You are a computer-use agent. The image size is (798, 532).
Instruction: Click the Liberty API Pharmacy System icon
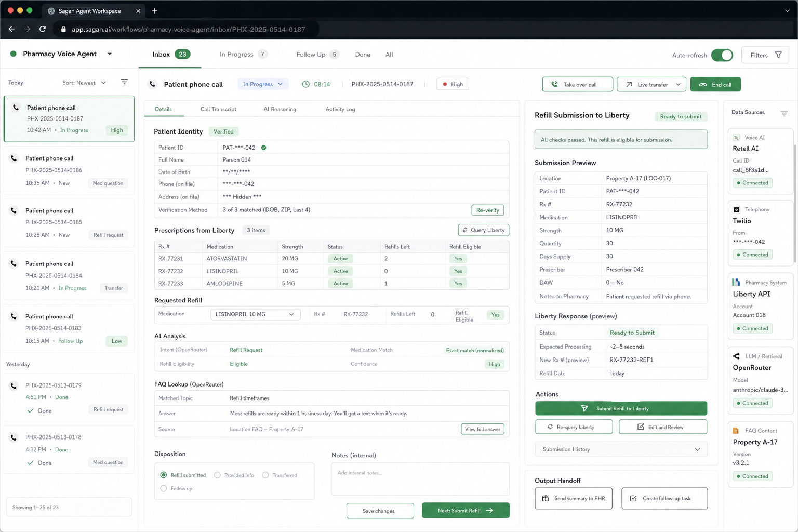click(736, 283)
